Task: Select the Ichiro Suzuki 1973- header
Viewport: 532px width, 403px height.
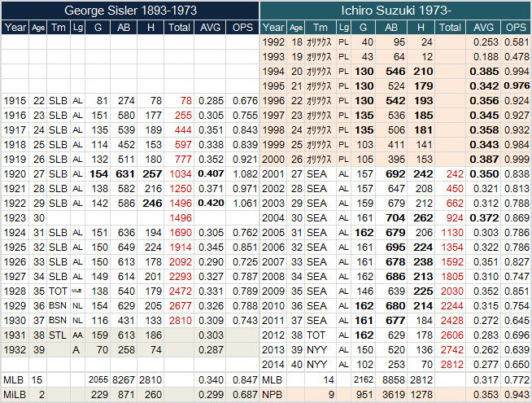Action: tap(395, 11)
